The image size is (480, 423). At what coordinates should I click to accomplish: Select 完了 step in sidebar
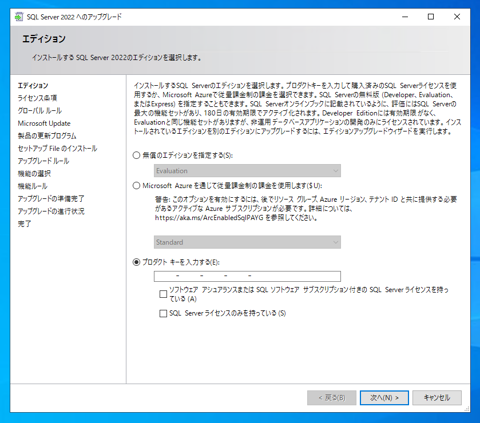[24, 224]
